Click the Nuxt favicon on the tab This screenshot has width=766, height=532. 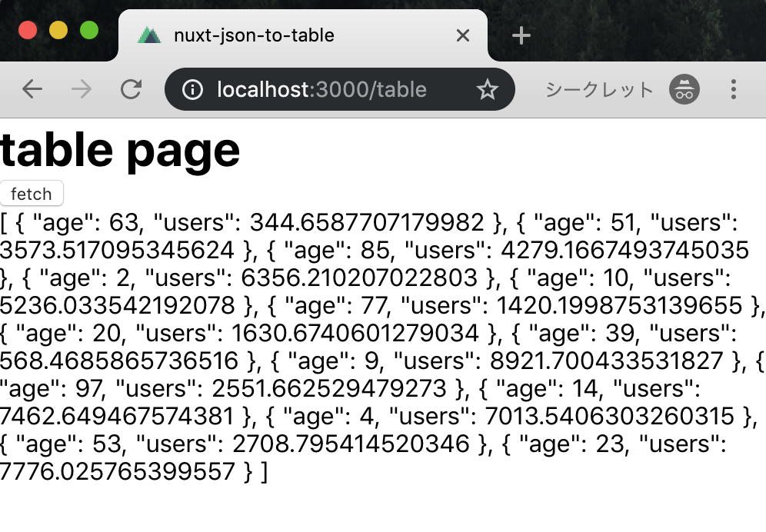pyautogui.click(x=148, y=35)
